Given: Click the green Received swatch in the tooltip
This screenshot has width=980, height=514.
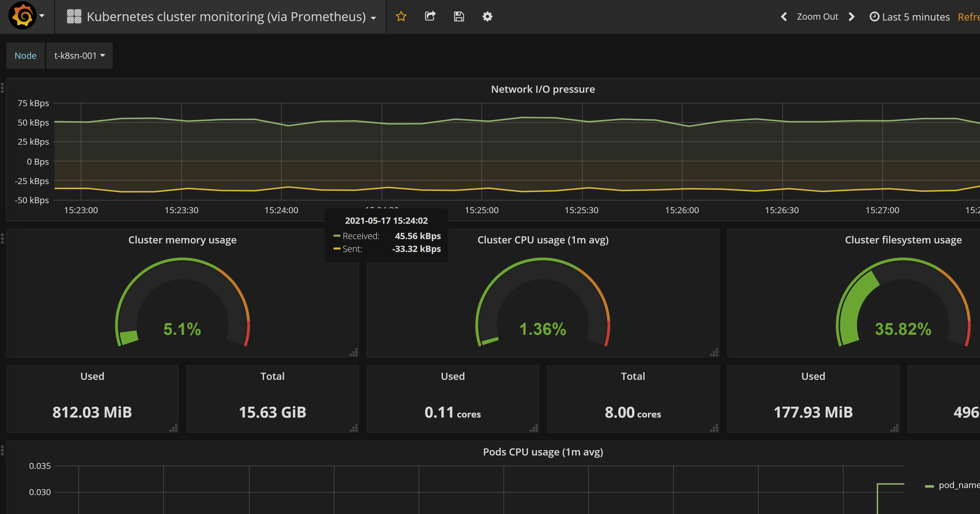Looking at the screenshot, I should pyautogui.click(x=337, y=236).
